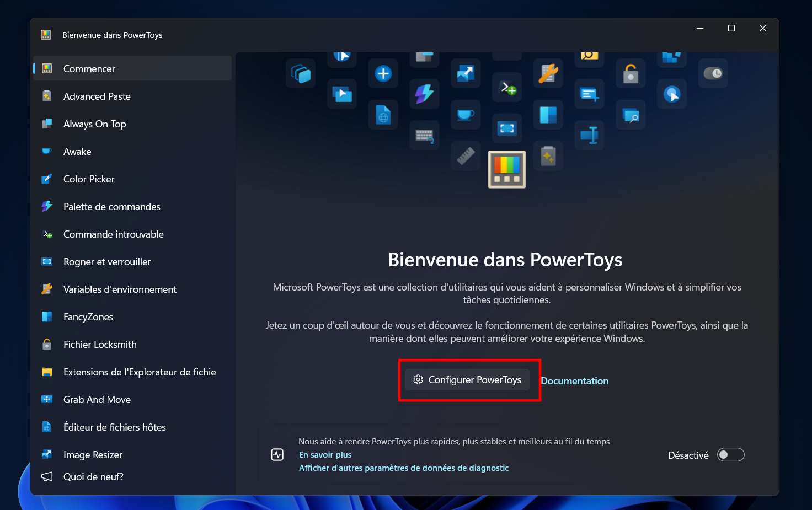This screenshot has height=510, width=812.
Task: Open the Documentation link
Action: pyautogui.click(x=574, y=381)
